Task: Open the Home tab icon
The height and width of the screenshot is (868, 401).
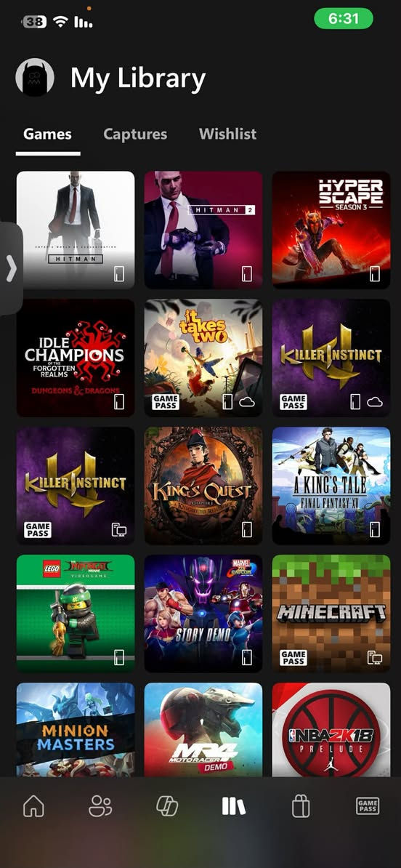Action: coord(33,806)
